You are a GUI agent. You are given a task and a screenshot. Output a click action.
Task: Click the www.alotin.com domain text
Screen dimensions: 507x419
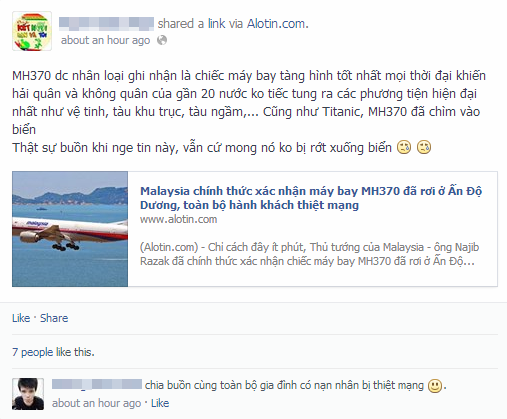[x=179, y=219]
